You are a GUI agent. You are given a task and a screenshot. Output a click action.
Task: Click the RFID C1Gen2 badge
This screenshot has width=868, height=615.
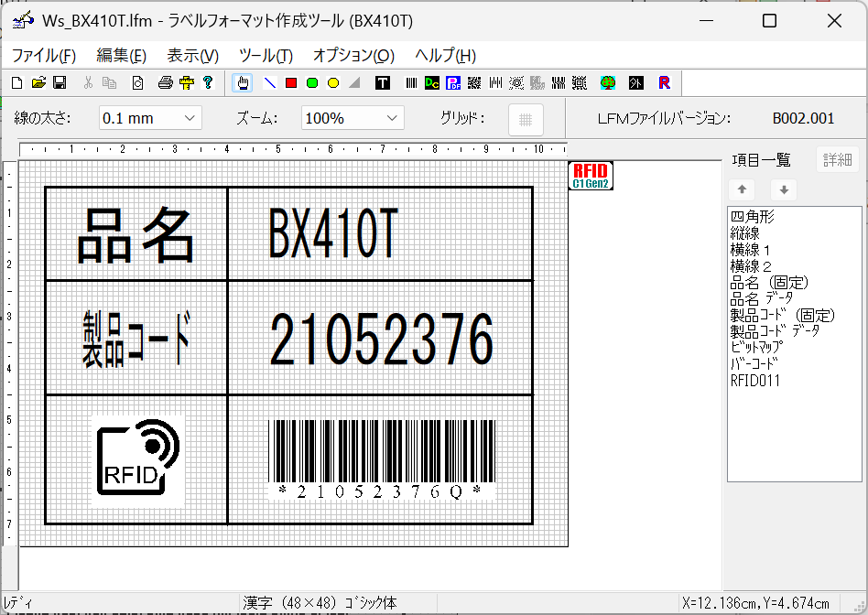coord(591,176)
